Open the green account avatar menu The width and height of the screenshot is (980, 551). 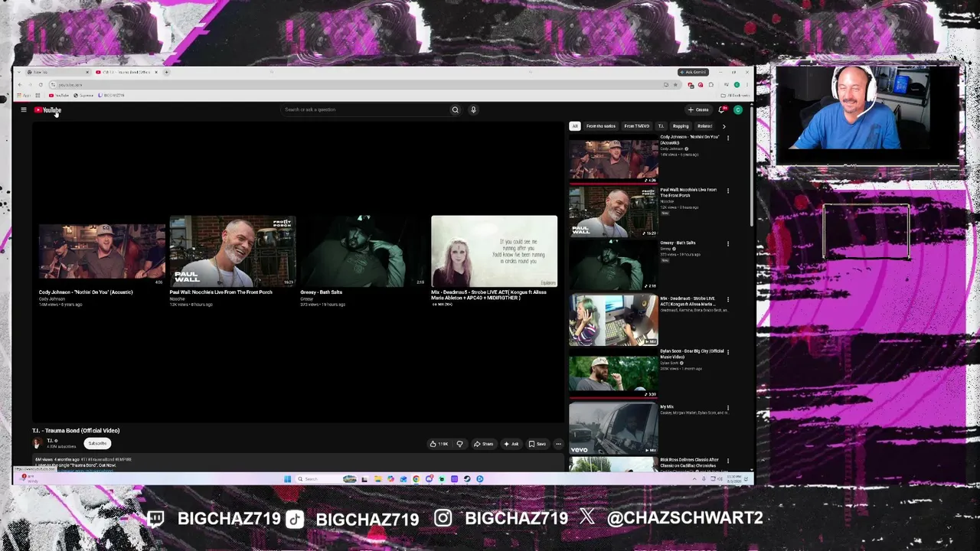coord(738,109)
